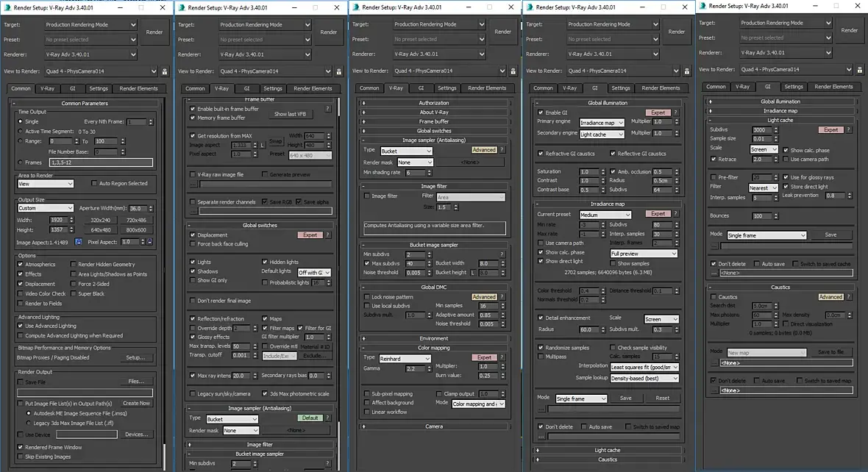Open help icon in Caustics rollout
Screen dimensions: 868x472
coord(849,296)
